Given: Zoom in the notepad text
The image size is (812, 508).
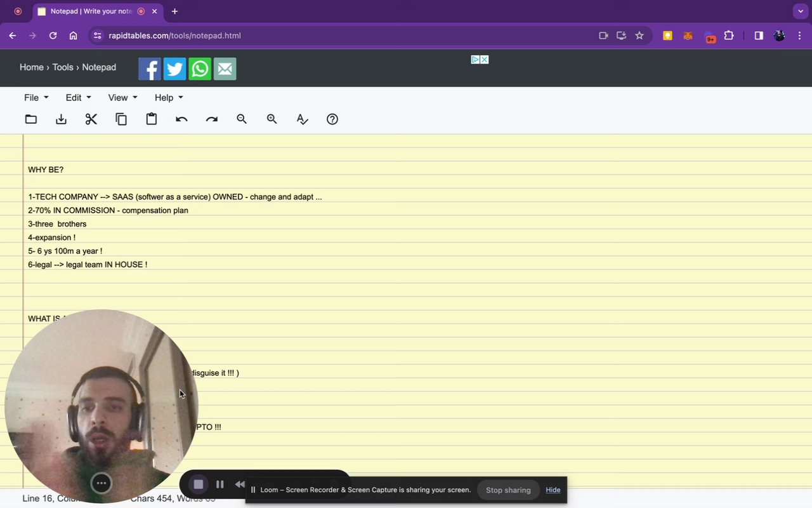Looking at the screenshot, I should 272,119.
